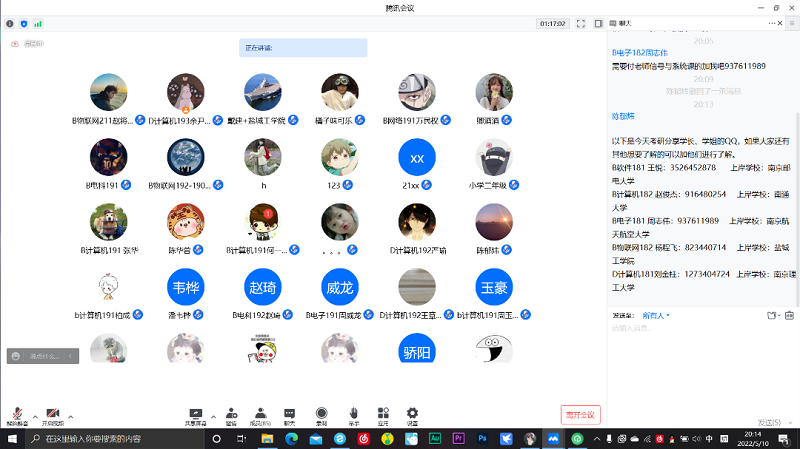Start recording with the record icon
Image resolution: width=800 pixels, height=449 pixels.
click(x=321, y=413)
